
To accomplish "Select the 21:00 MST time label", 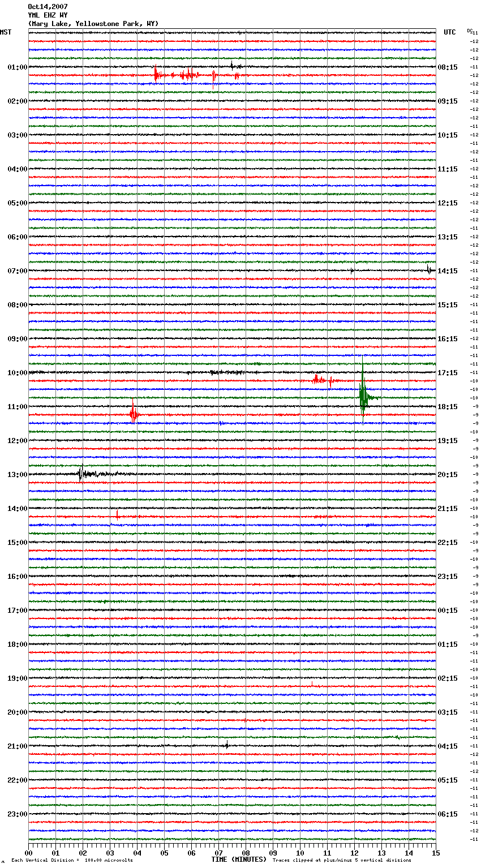I will point(18,746).
